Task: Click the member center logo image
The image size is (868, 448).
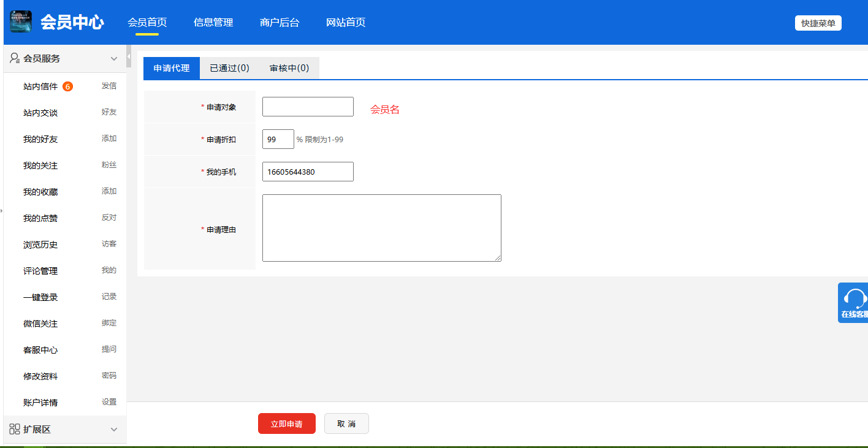Action: [21, 22]
